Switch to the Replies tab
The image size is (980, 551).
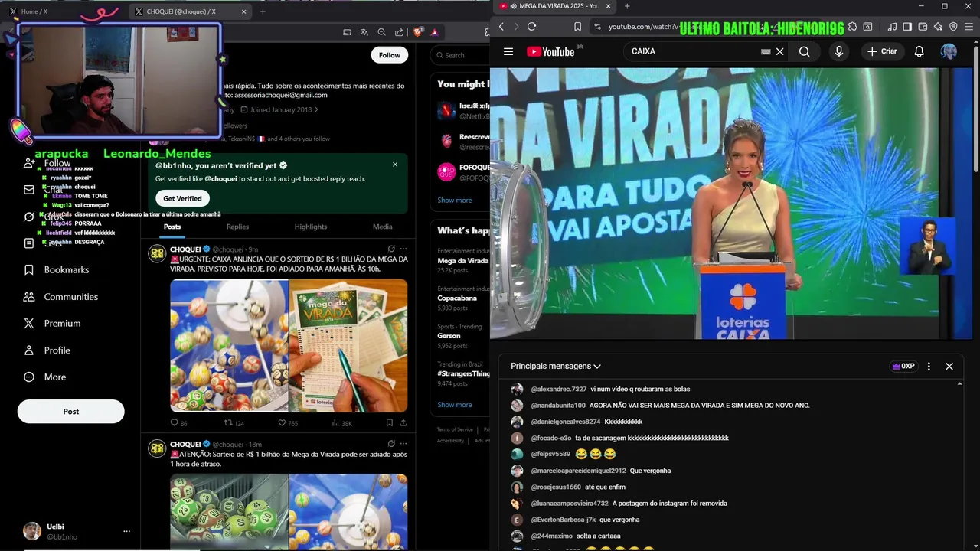pyautogui.click(x=237, y=227)
